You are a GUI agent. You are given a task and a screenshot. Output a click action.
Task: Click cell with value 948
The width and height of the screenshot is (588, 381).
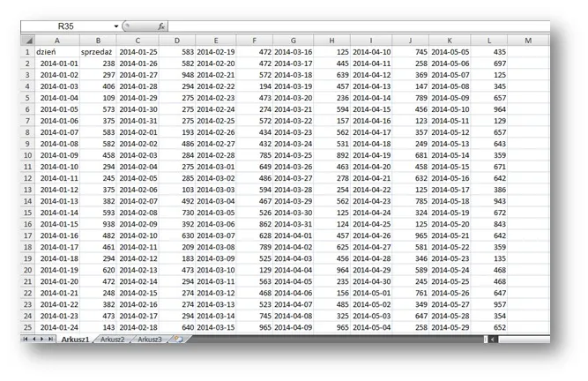177,75
